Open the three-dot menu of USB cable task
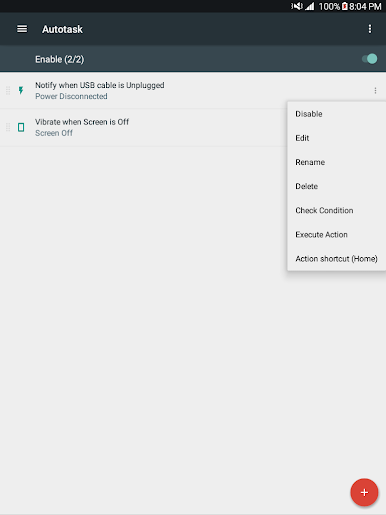This screenshot has height=515, width=386. 375,90
